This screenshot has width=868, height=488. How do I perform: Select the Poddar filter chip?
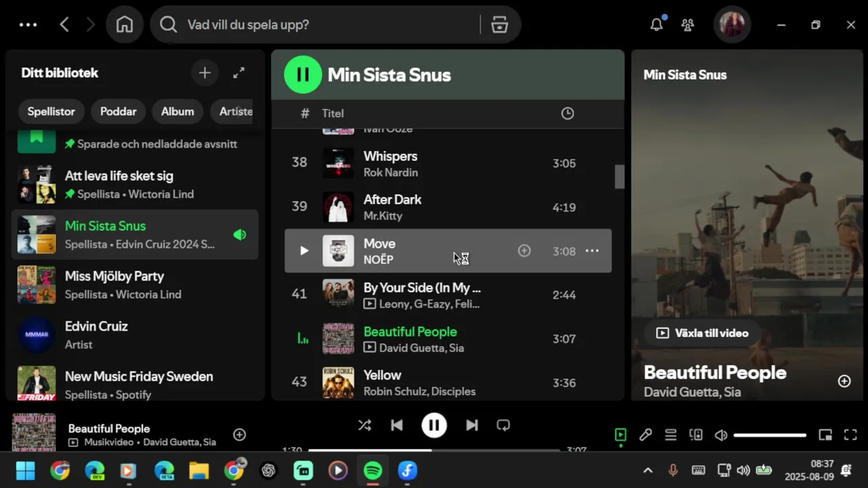click(x=119, y=111)
